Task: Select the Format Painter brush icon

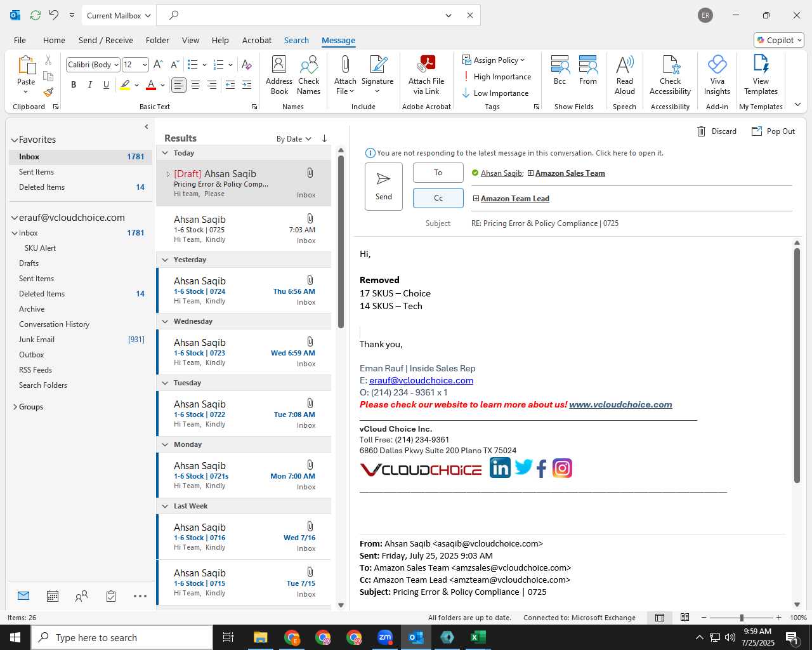Action: point(48,92)
